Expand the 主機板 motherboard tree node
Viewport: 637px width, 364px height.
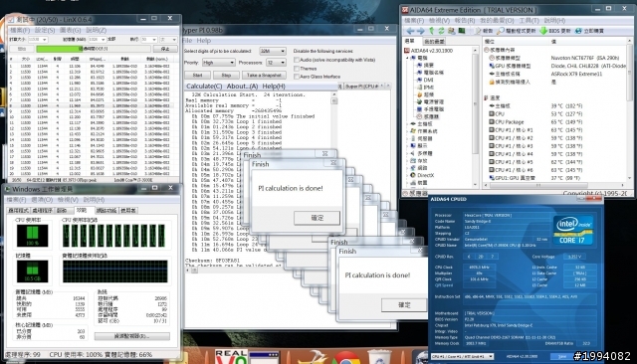point(407,123)
